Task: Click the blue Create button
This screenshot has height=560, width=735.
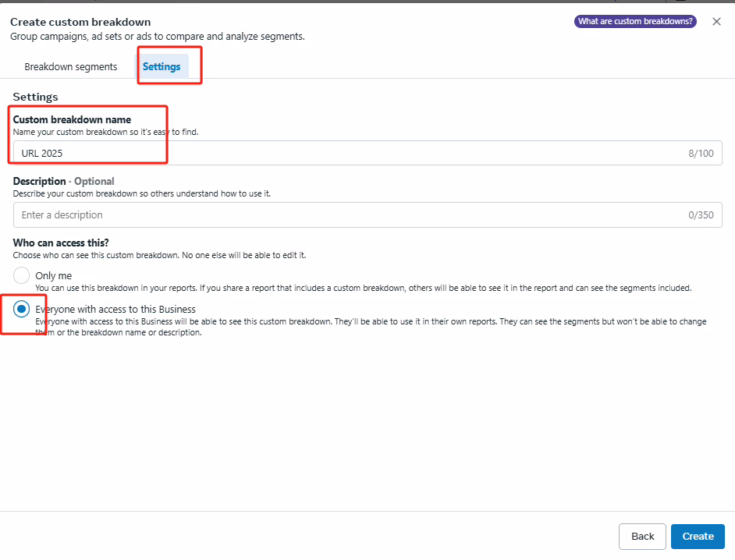Action: (x=698, y=537)
